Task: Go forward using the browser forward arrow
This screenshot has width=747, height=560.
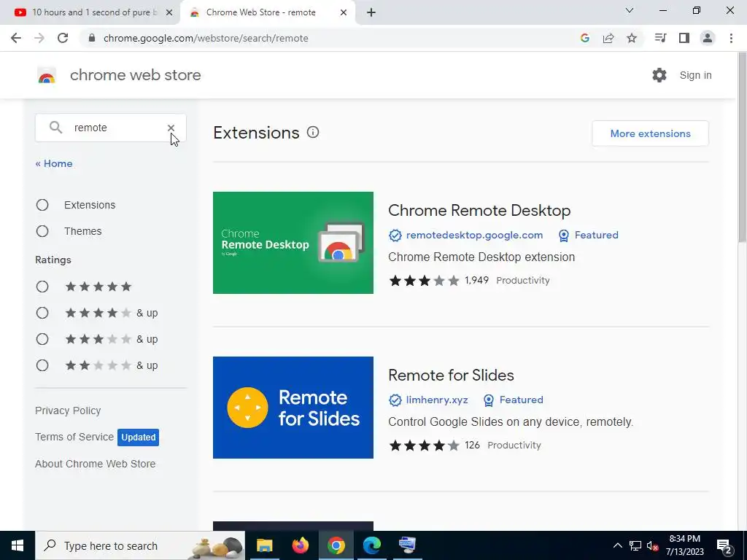Action: coord(39,38)
